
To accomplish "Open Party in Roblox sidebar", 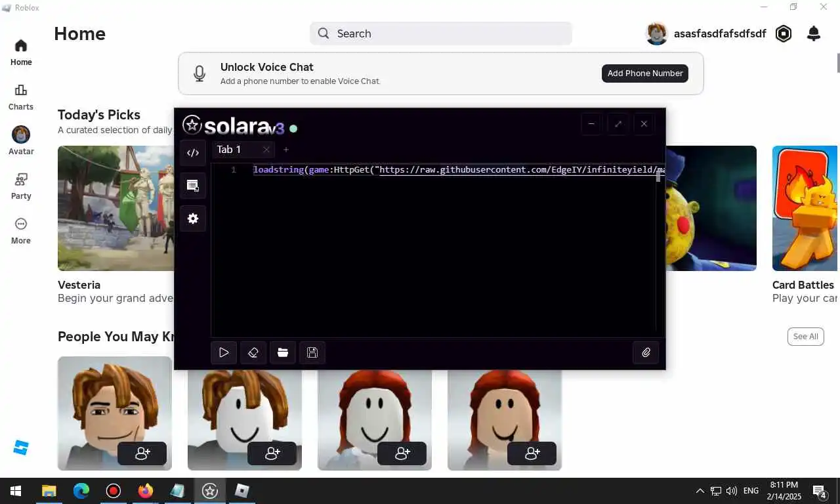I will (21, 186).
